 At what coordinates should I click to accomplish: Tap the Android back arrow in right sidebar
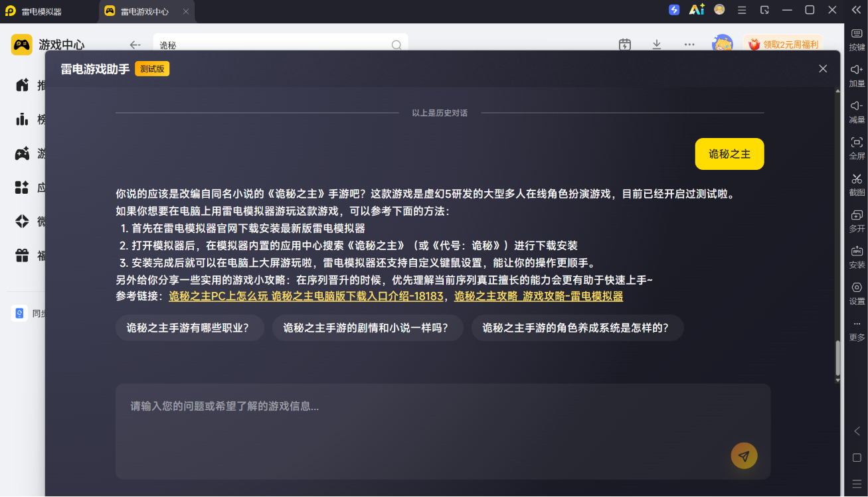coord(857,431)
